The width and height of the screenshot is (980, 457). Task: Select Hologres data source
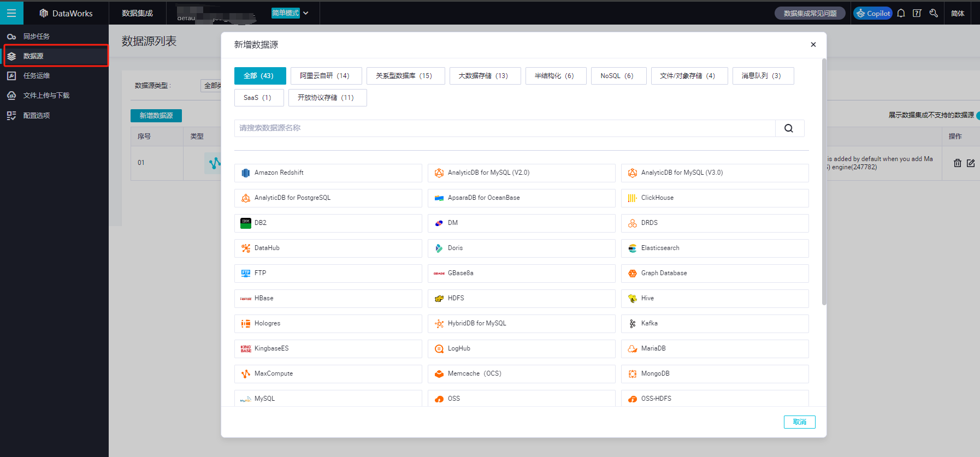[x=328, y=324]
